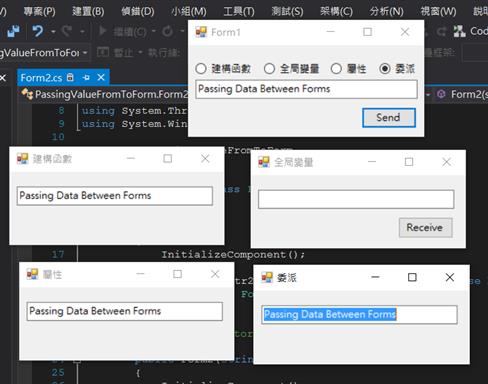Open the Form2(s member navigation dropdown
This screenshot has width=488, height=384.
pyautogui.click(x=462, y=94)
